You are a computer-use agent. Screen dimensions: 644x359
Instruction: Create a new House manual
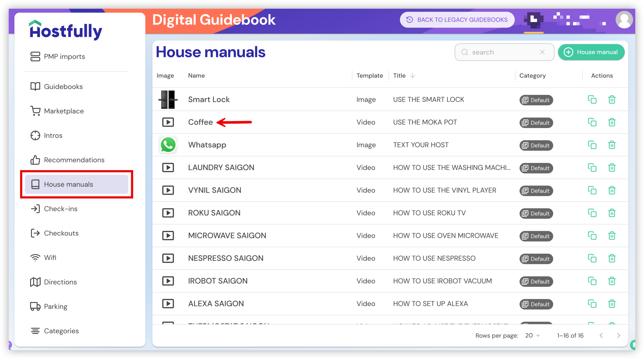591,52
